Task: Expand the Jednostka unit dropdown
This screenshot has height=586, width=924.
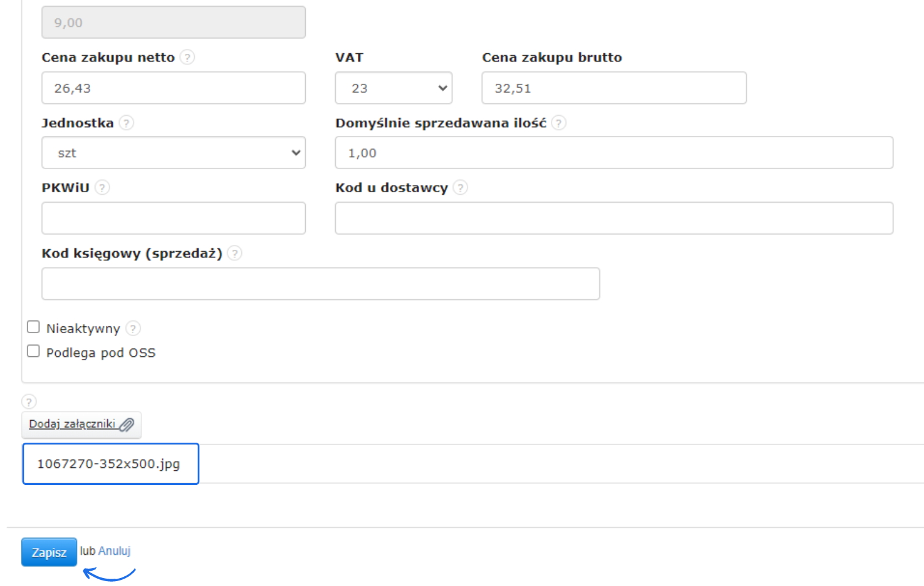Action: pos(173,153)
